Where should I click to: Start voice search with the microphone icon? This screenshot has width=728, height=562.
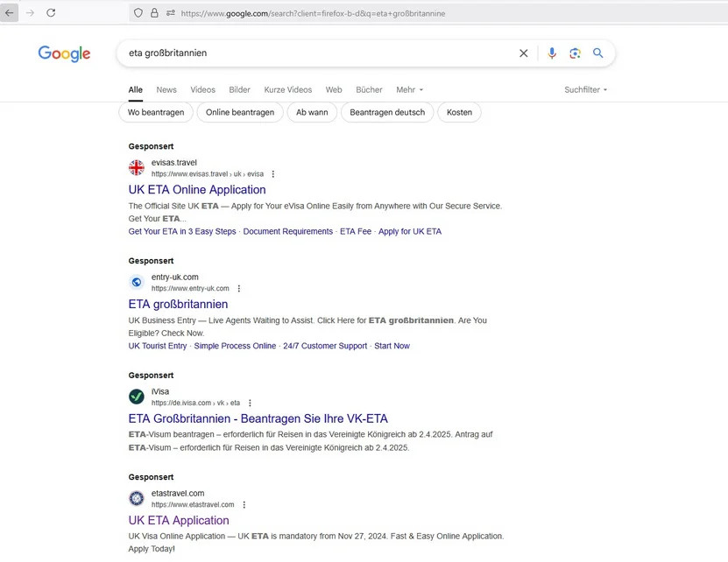coord(552,53)
